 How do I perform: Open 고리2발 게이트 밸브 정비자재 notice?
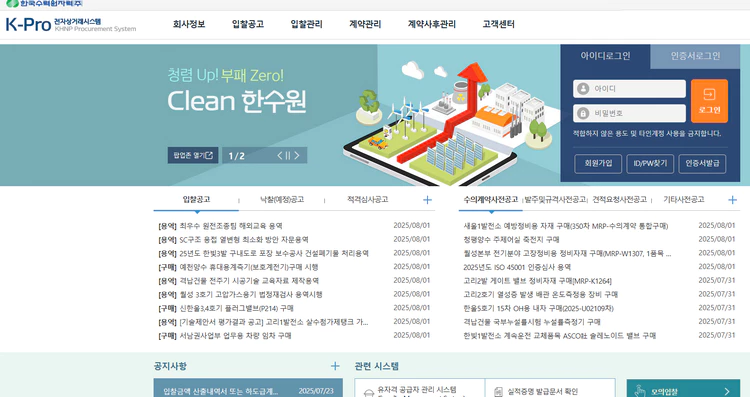coord(537,281)
